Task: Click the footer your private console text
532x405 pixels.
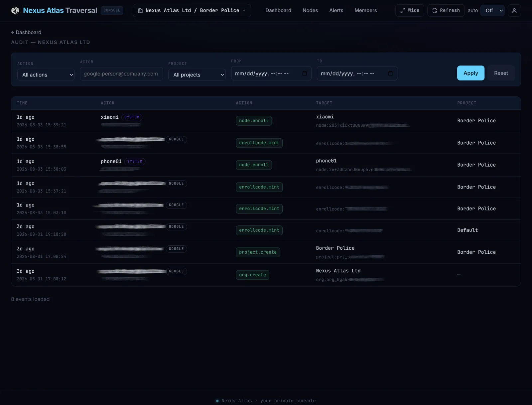Action: pos(288,401)
